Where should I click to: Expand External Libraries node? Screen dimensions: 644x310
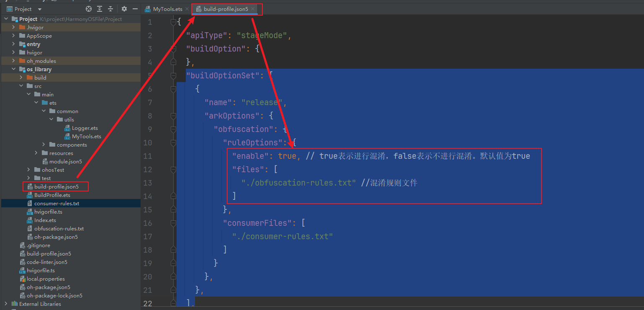(6, 304)
